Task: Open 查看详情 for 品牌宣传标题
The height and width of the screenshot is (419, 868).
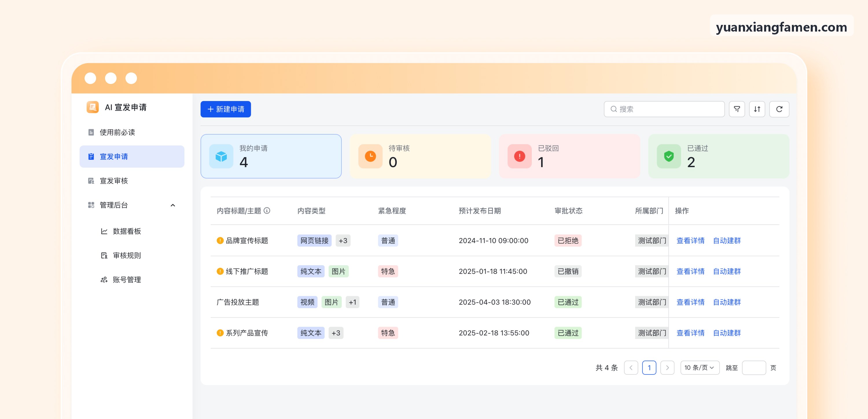Action: click(x=690, y=241)
